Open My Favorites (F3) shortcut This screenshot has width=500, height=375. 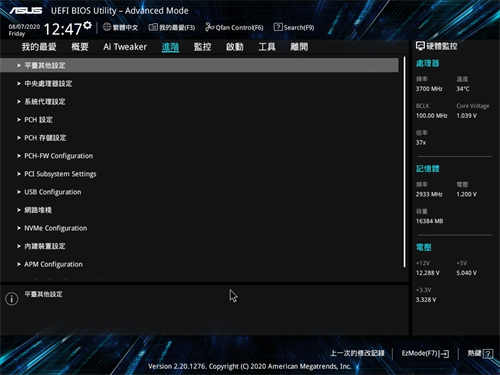click(x=172, y=27)
